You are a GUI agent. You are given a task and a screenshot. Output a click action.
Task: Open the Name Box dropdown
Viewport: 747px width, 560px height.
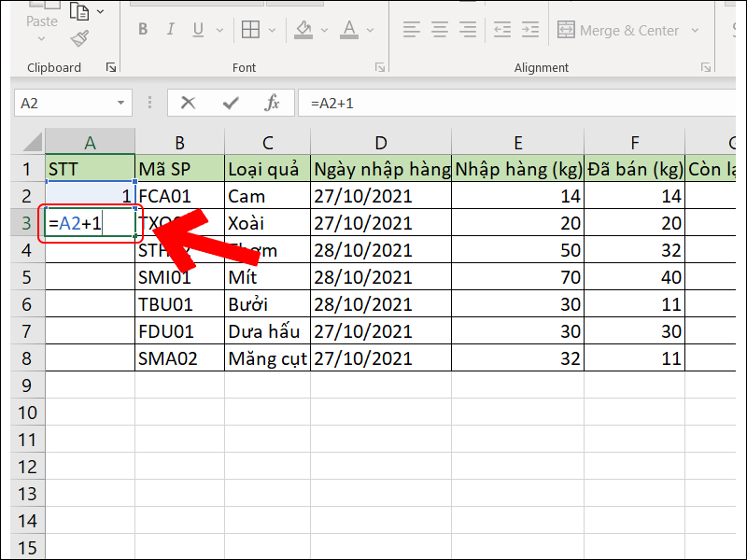pos(121,104)
